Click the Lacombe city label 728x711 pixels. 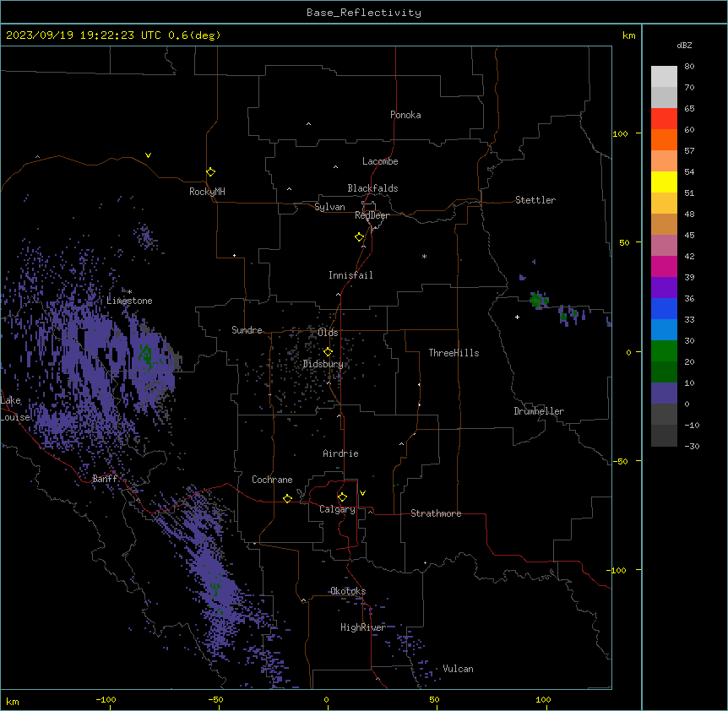pyautogui.click(x=380, y=161)
